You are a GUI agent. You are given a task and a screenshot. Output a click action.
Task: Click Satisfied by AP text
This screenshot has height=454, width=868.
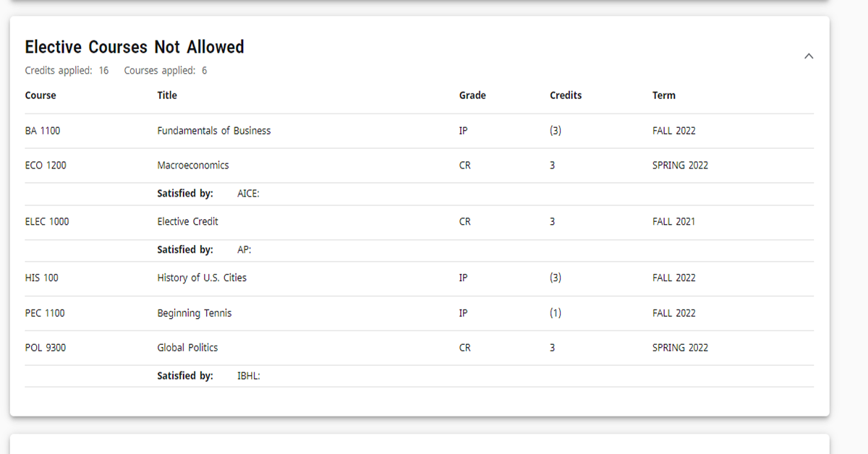tap(204, 249)
